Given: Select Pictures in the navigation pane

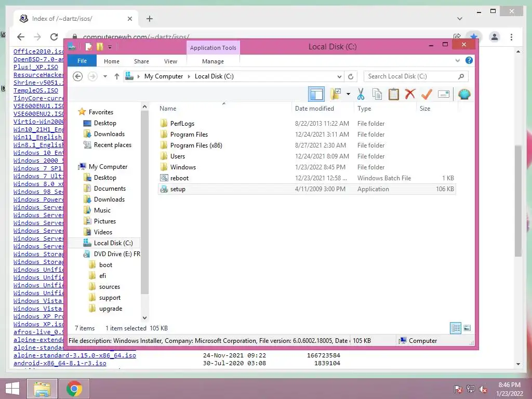Looking at the screenshot, I should coord(105,221).
